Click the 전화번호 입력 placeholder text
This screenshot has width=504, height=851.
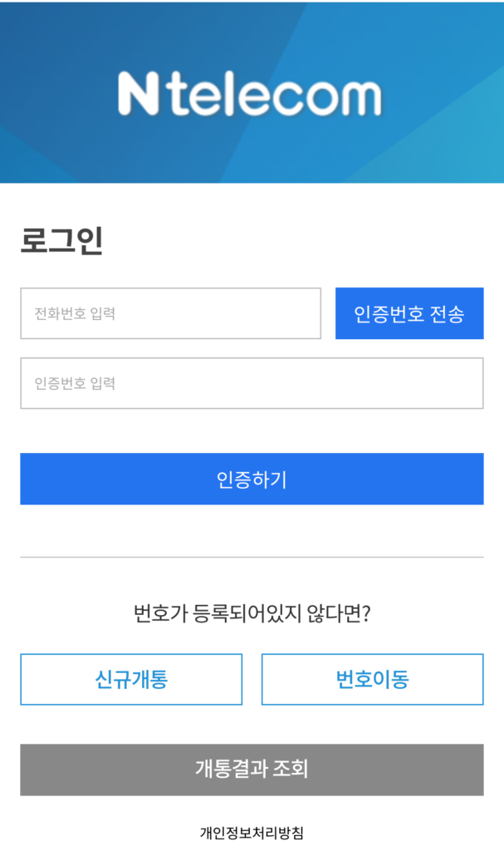pos(75,313)
